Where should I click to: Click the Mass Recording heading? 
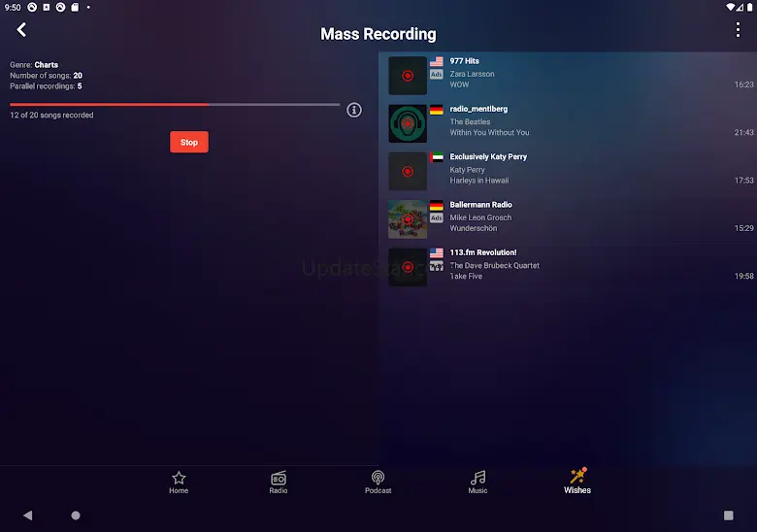click(x=378, y=34)
